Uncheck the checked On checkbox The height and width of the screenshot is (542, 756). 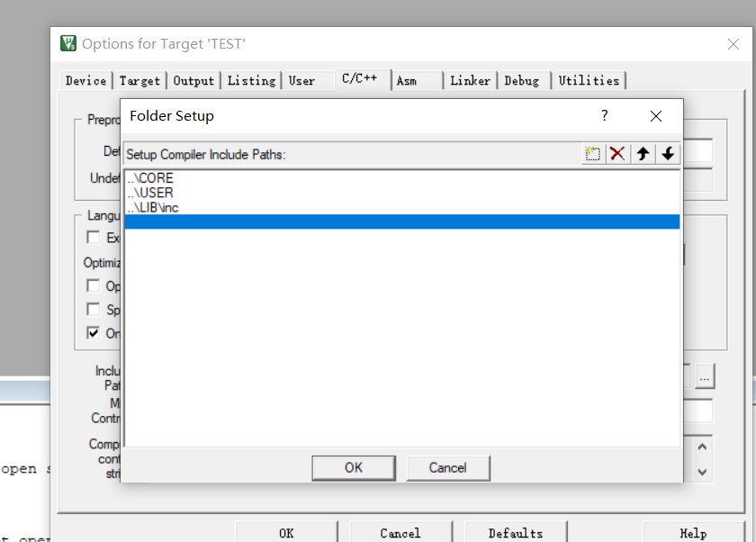pos(93,333)
